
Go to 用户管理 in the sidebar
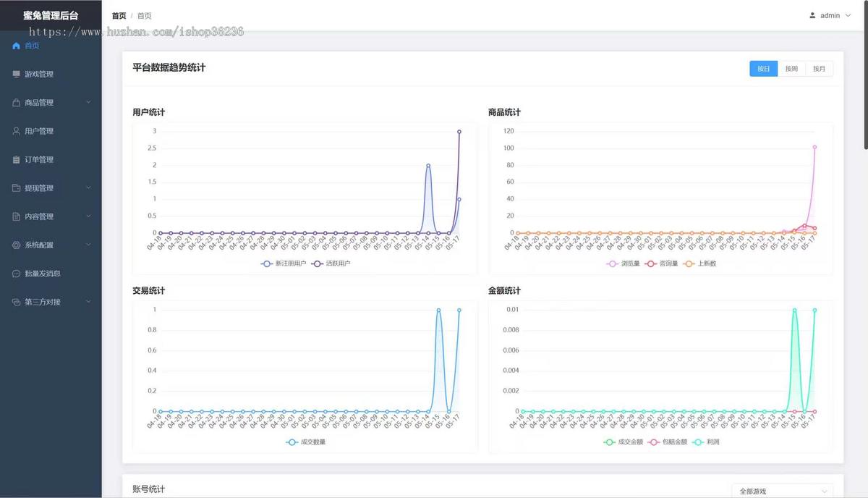tap(51, 131)
